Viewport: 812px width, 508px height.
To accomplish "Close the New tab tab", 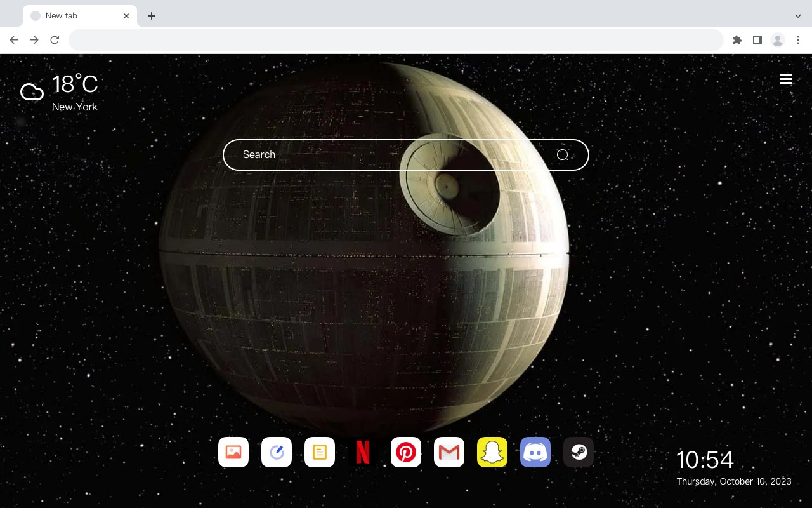I will pos(126,16).
